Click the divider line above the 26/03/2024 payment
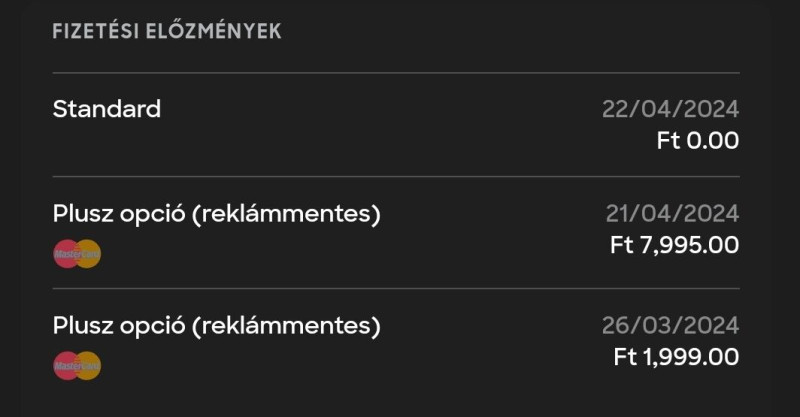Image resolution: width=800 pixels, height=417 pixels. tap(396, 289)
